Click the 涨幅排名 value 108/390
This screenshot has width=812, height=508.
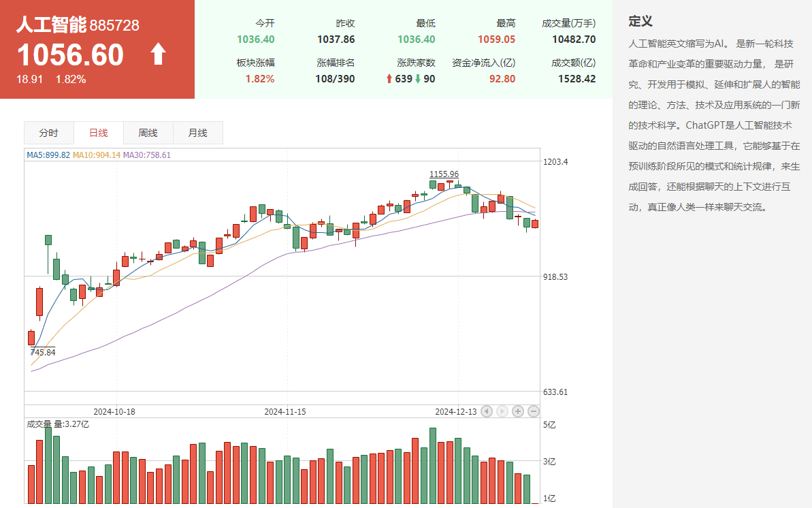(x=336, y=79)
